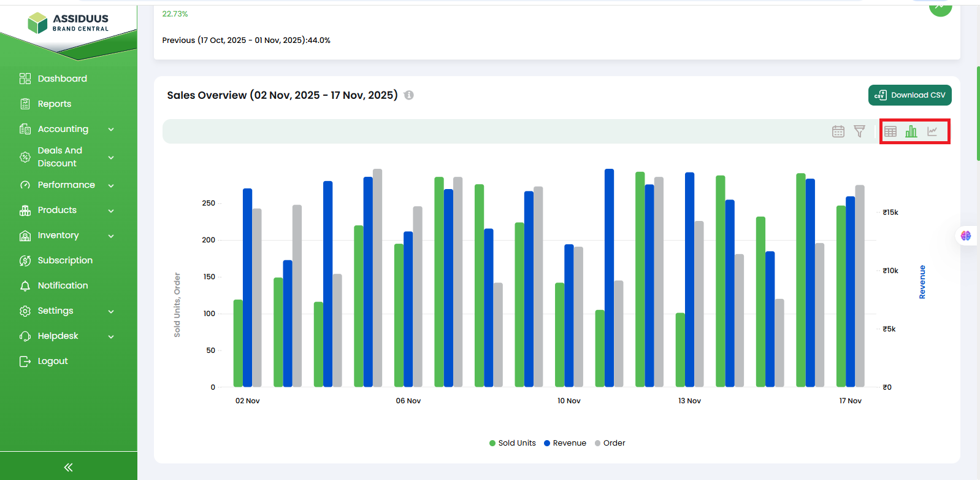Click the Download CSV button
980x480 pixels.
[x=909, y=95]
